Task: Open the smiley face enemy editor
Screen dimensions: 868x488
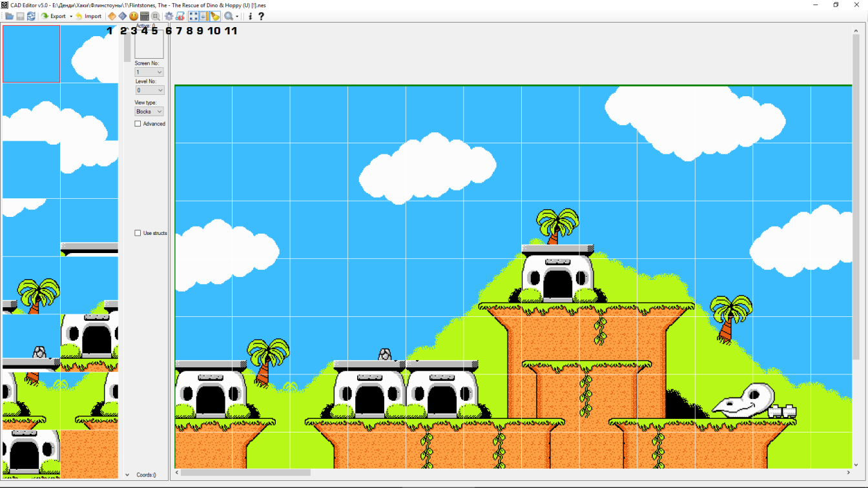Action: click(134, 16)
